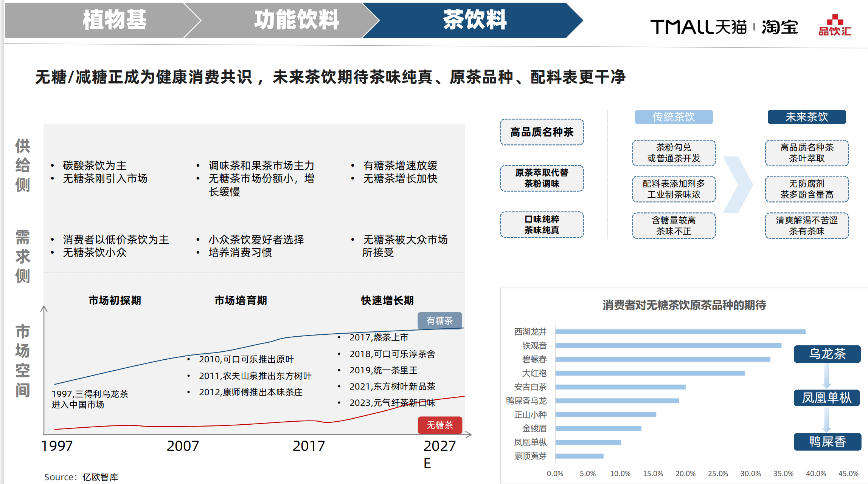The height and width of the screenshot is (484, 868).
Task: Click the 高品质名种茶茶叶萃取 box
Action: (x=807, y=153)
